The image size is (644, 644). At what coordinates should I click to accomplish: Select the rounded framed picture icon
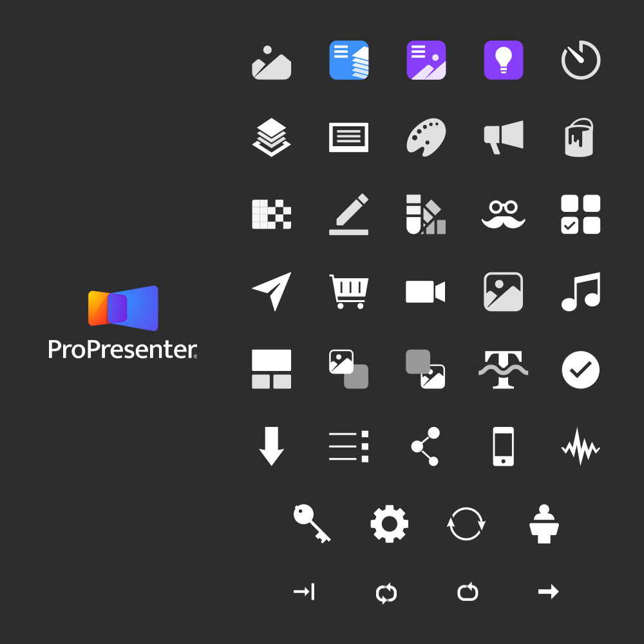pyautogui.click(x=504, y=292)
